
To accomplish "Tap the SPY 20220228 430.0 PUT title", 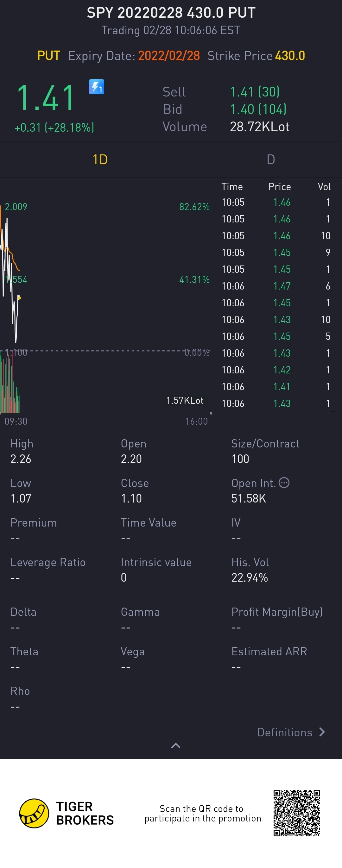I will (x=171, y=13).
